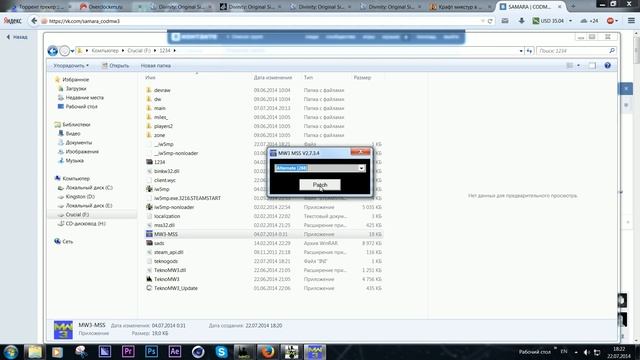Open the view options dropdown arrow
Screen dimensions: 640x360
578,65
